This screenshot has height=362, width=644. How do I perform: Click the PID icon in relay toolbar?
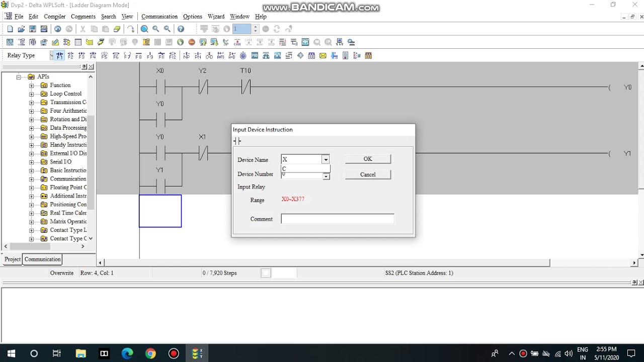pos(255,56)
